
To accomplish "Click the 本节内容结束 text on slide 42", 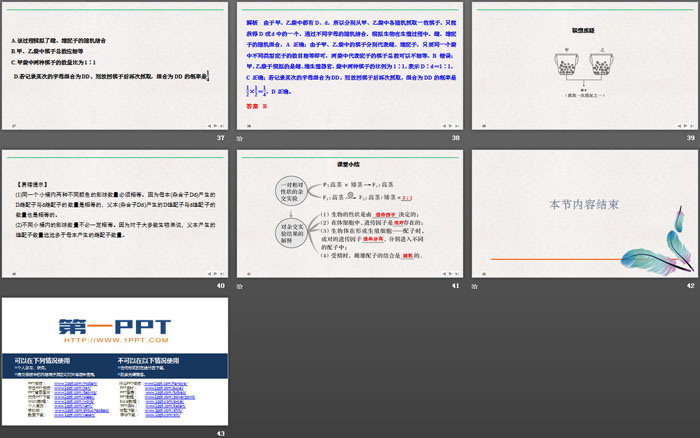I will pyautogui.click(x=584, y=205).
